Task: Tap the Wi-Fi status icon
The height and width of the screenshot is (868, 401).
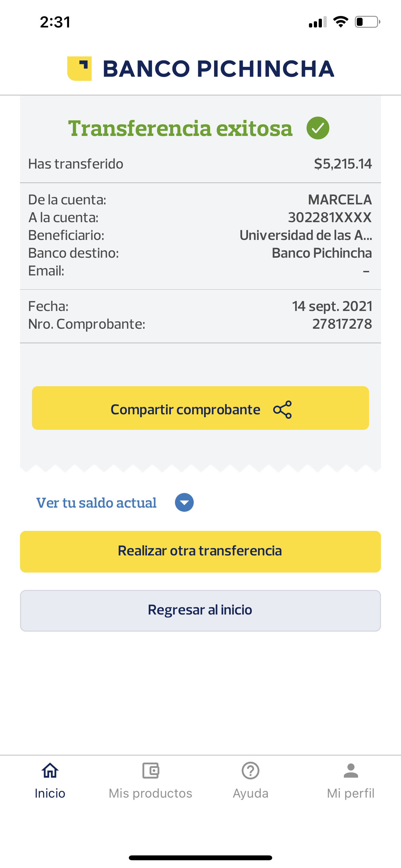Action: (341, 22)
